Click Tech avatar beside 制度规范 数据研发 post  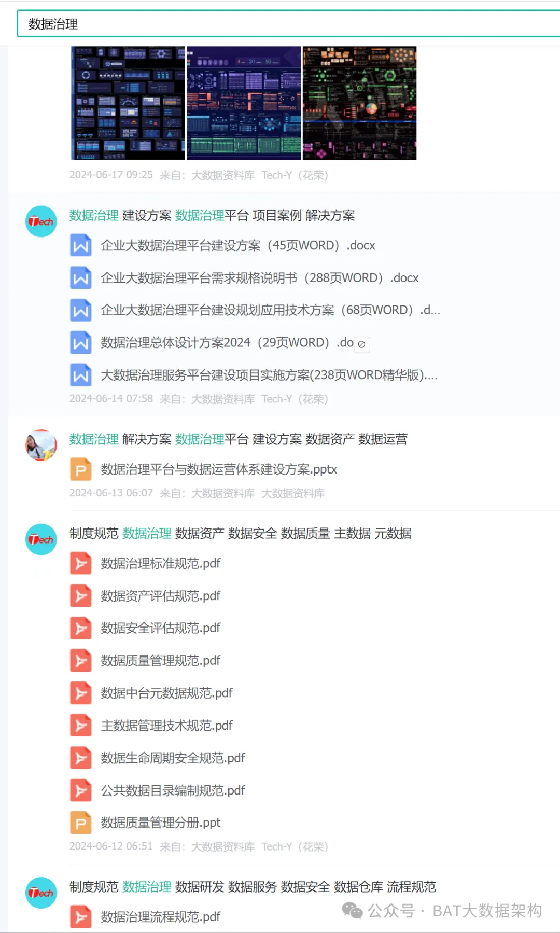coord(41,893)
